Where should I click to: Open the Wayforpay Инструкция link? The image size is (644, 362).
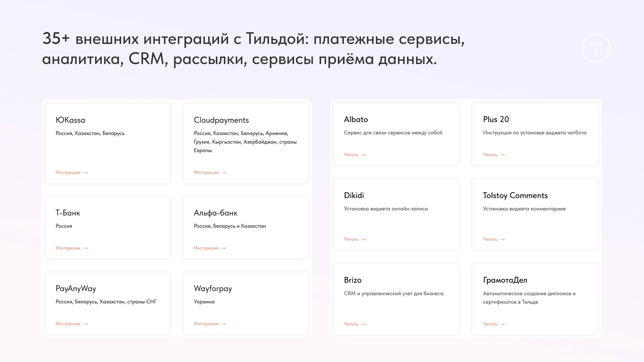pos(210,324)
